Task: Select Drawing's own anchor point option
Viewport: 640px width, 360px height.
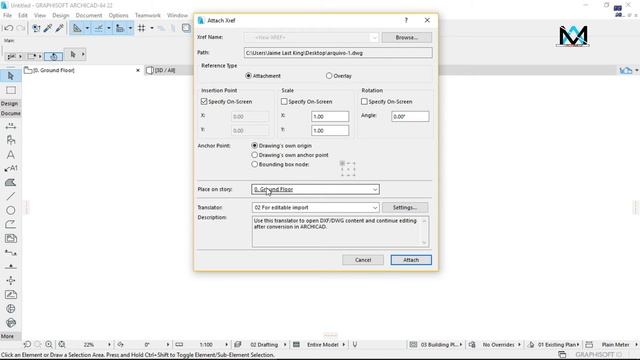Action: click(x=255, y=155)
